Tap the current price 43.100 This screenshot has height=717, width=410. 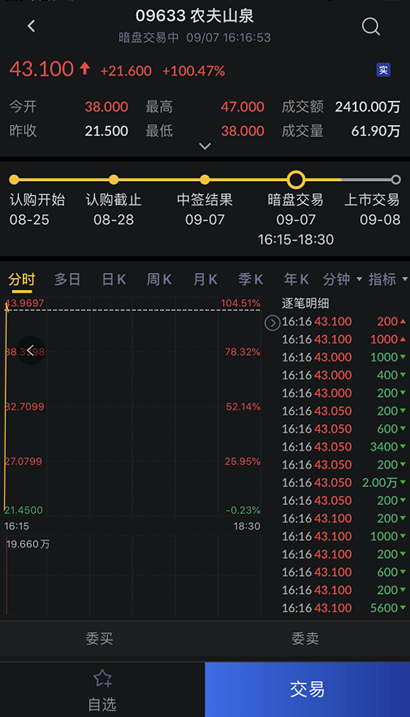tap(41, 70)
